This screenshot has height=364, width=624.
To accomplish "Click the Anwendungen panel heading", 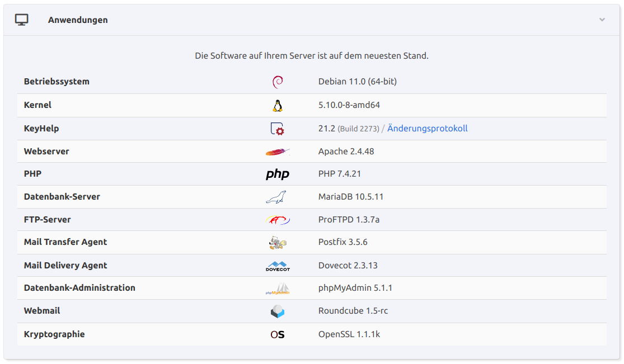I will click(78, 20).
